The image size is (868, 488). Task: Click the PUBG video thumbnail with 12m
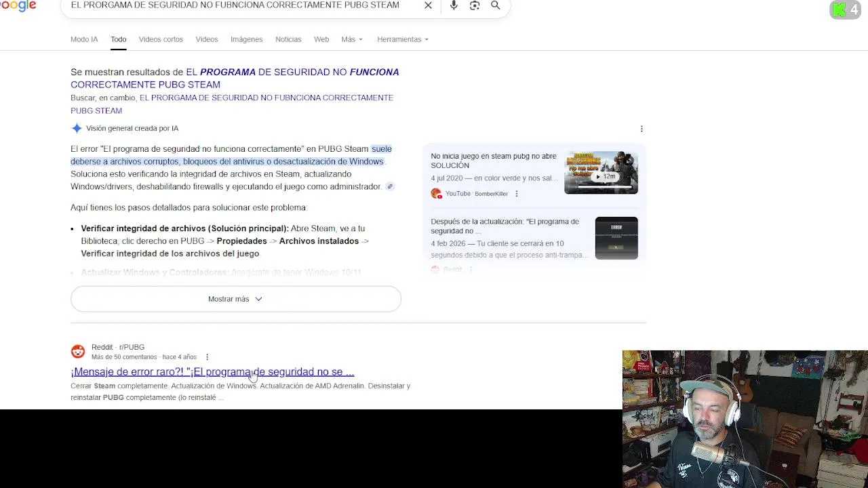601,173
